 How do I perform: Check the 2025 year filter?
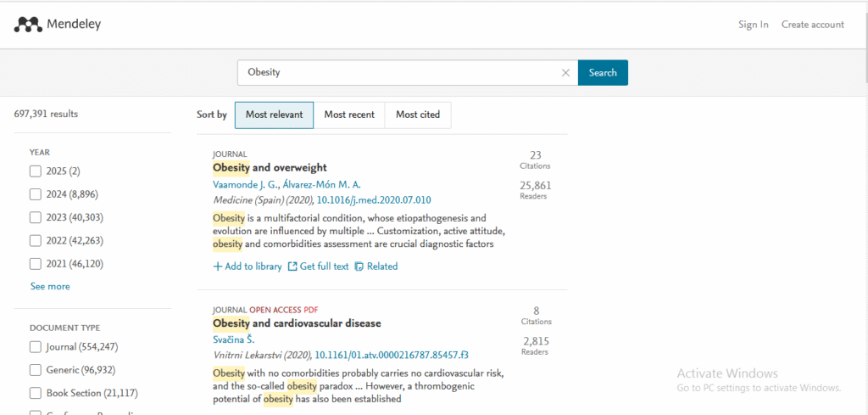point(36,171)
